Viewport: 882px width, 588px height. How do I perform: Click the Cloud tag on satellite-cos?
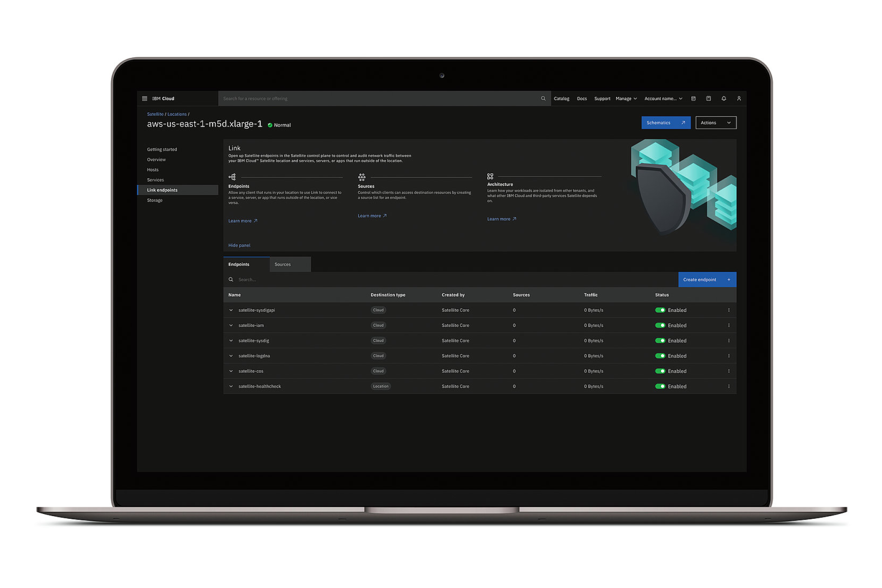(x=378, y=371)
